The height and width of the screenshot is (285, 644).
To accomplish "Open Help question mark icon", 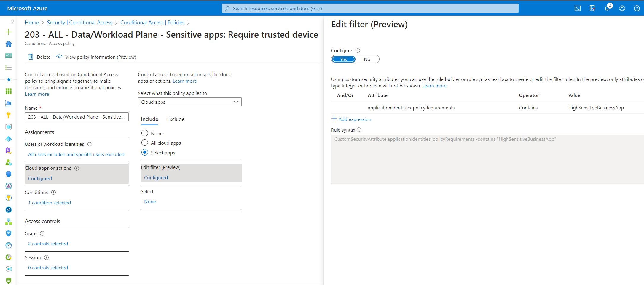I will 637,8.
